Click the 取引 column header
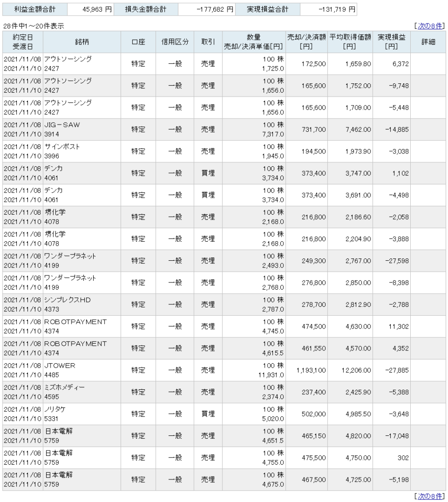The image size is (448, 502). pos(208,42)
